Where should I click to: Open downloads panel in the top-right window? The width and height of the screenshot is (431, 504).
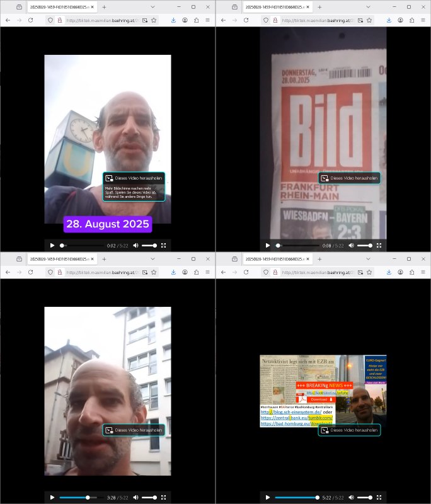click(389, 20)
